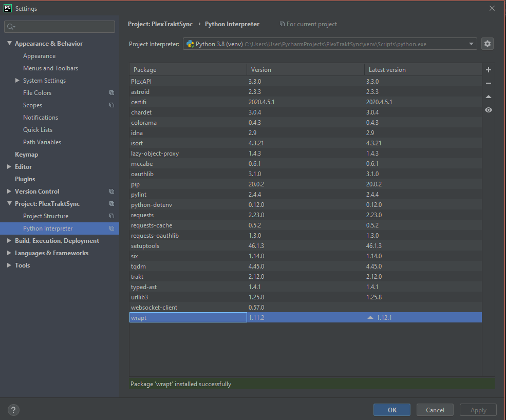Open Notifications settings page

pos(41,118)
